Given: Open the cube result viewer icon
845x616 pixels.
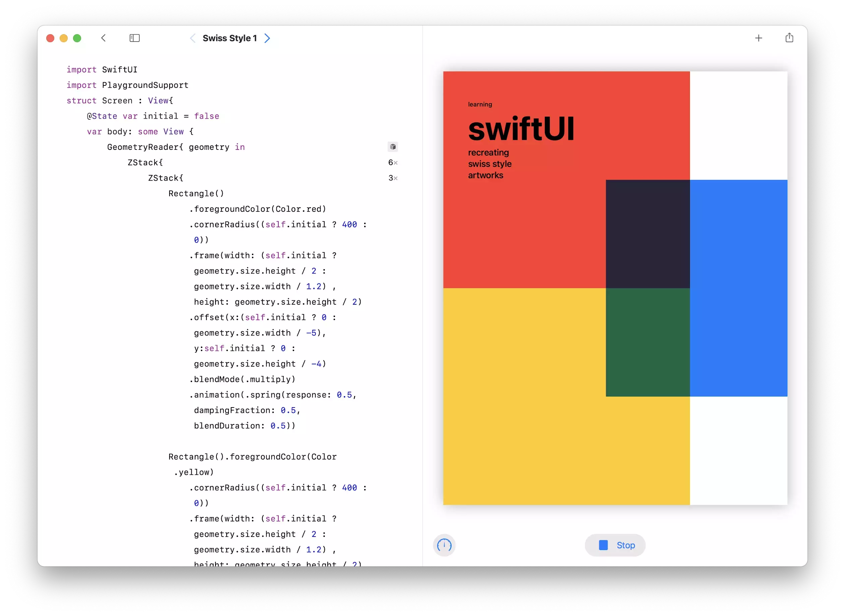Looking at the screenshot, I should click(x=393, y=147).
